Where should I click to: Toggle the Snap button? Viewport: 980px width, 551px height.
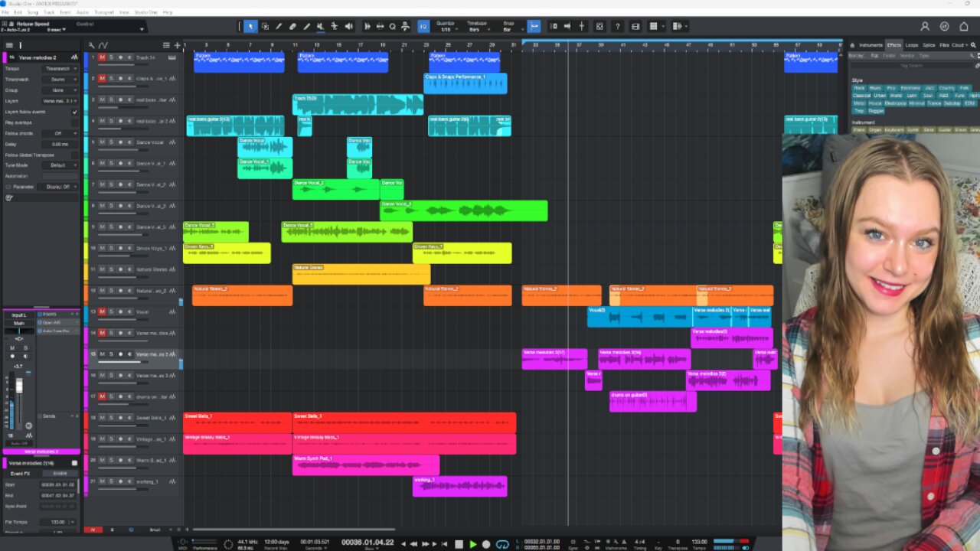tap(534, 26)
